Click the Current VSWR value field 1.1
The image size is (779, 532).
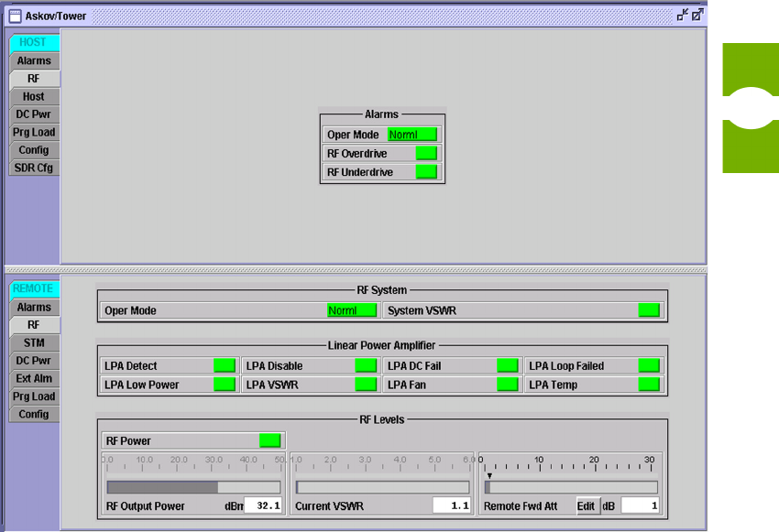tap(452, 505)
